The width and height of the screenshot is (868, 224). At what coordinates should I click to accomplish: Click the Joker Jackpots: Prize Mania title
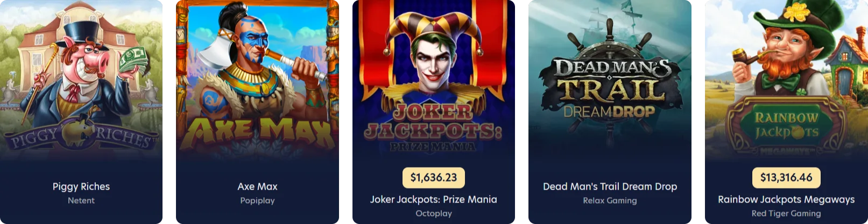[x=434, y=199]
